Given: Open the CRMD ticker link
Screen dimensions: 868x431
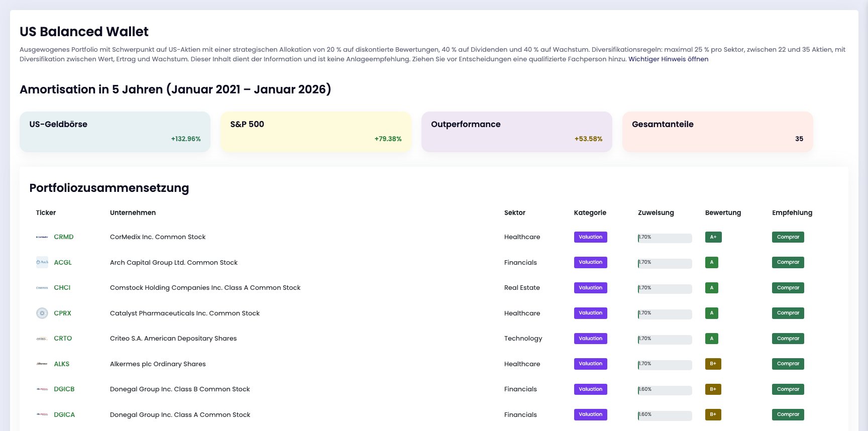Looking at the screenshot, I should point(64,237).
